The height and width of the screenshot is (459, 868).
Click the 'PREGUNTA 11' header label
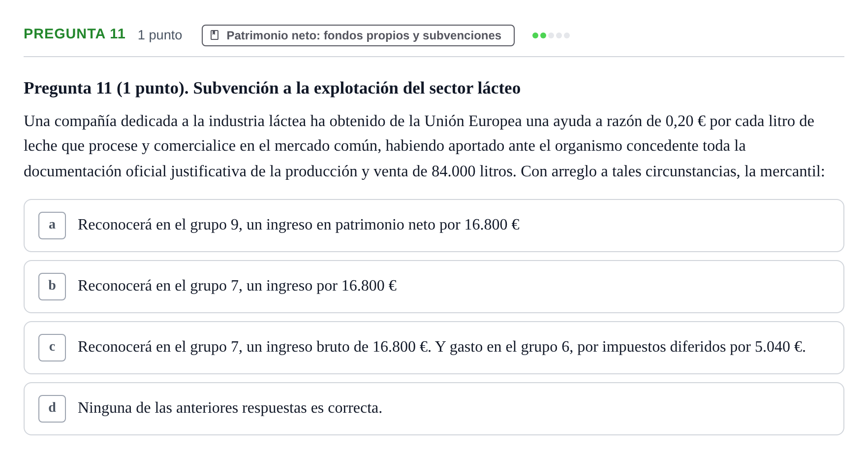[x=74, y=34]
